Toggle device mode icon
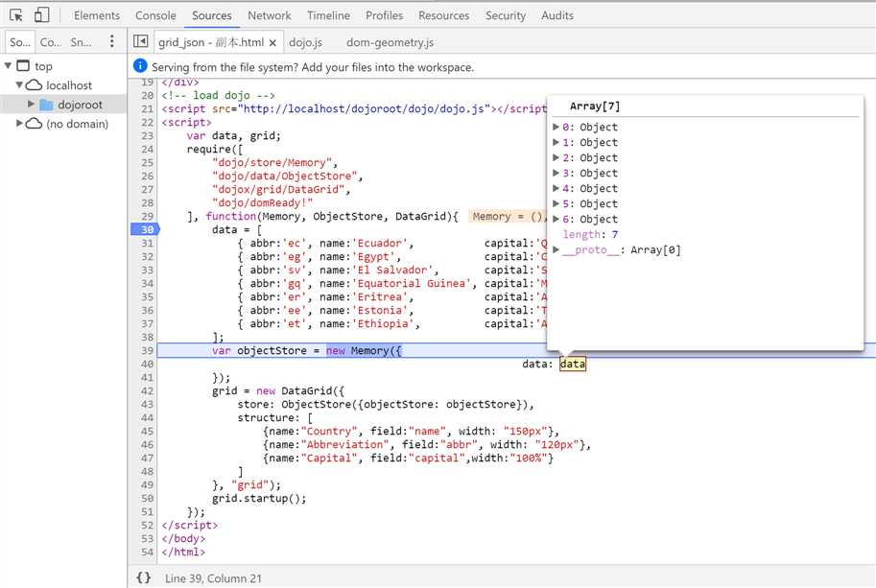 [x=42, y=15]
